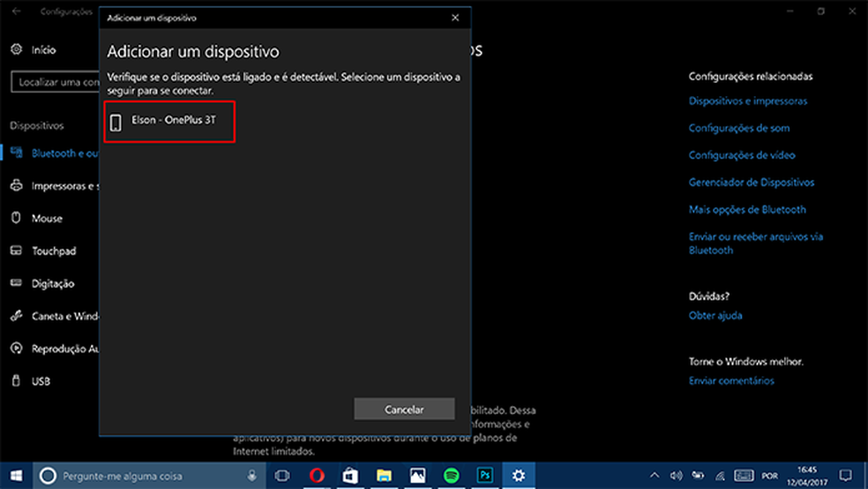Click the battery icon in tray
Image resolution: width=868 pixels, height=489 pixels.
click(698, 476)
